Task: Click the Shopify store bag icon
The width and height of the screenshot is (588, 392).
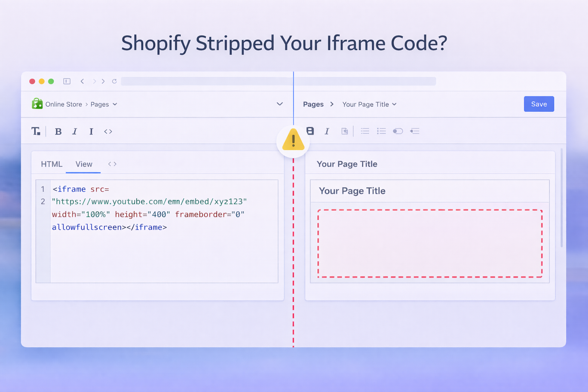Action: click(37, 104)
